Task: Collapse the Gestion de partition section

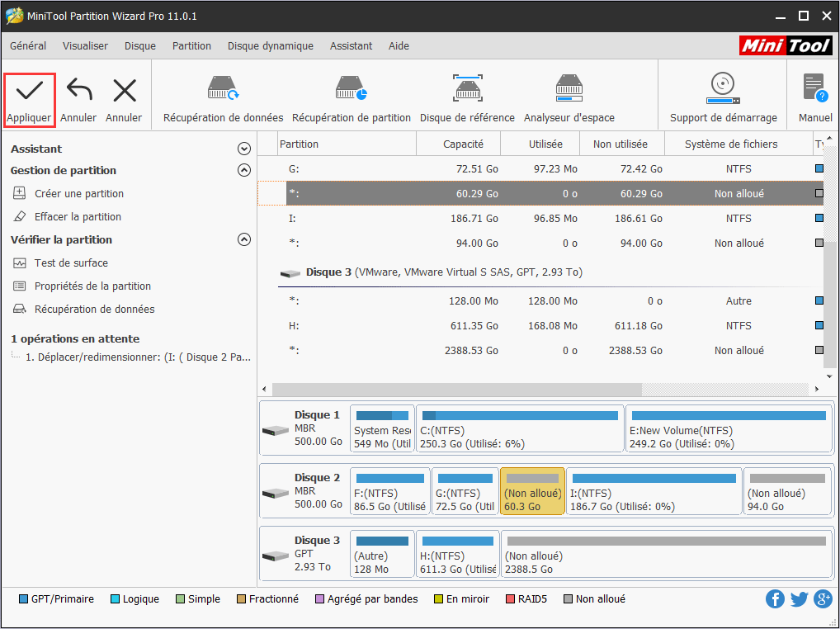Action: (243, 170)
